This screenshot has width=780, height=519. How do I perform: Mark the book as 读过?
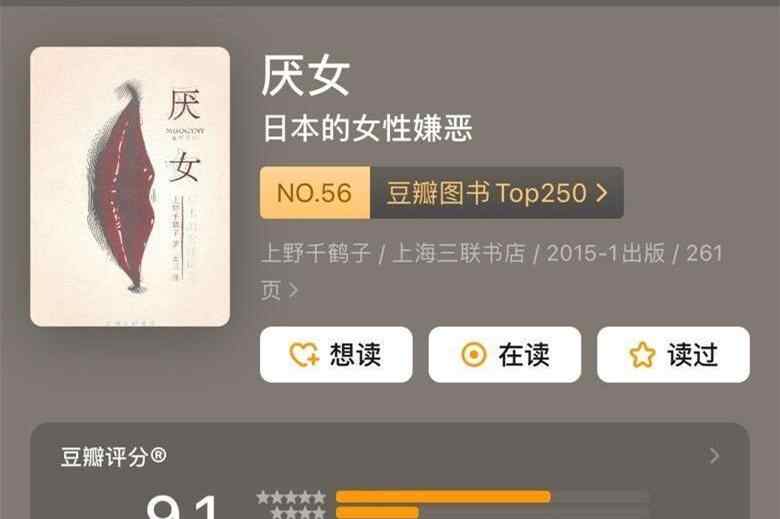(674, 355)
